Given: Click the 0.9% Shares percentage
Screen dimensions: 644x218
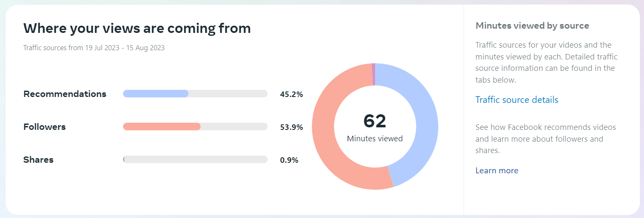Looking at the screenshot, I should click(x=289, y=160).
